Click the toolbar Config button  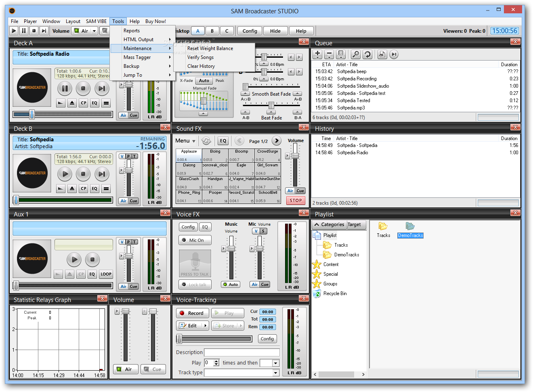pyautogui.click(x=250, y=31)
